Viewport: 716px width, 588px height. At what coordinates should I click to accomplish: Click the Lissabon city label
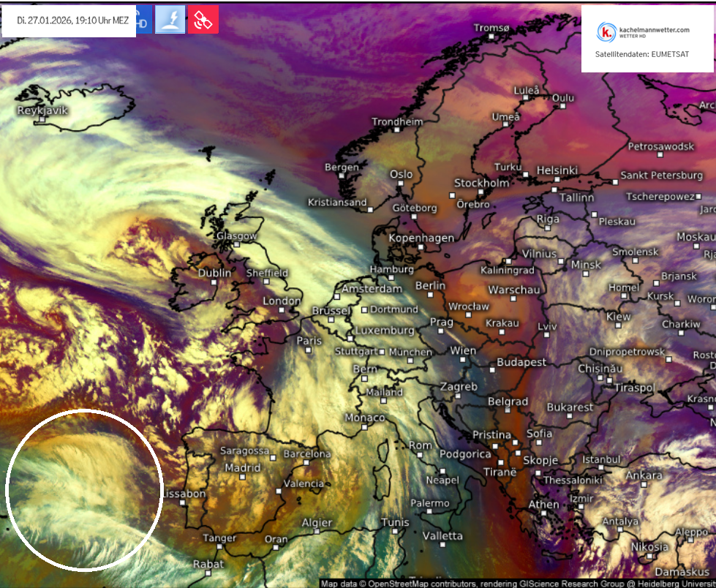(183, 494)
